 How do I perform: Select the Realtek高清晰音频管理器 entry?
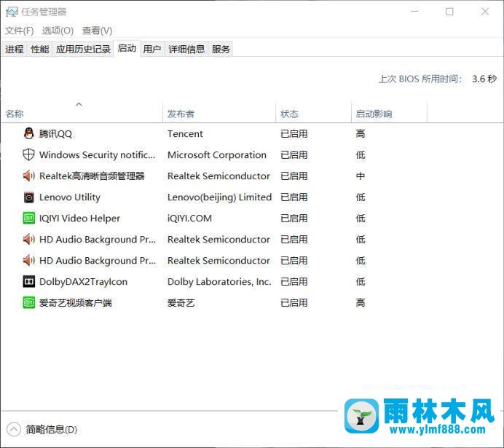[x=252, y=176]
